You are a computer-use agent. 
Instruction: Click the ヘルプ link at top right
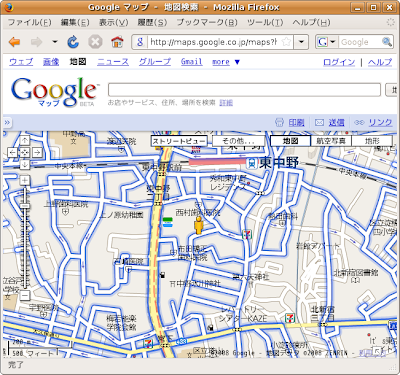(x=380, y=62)
